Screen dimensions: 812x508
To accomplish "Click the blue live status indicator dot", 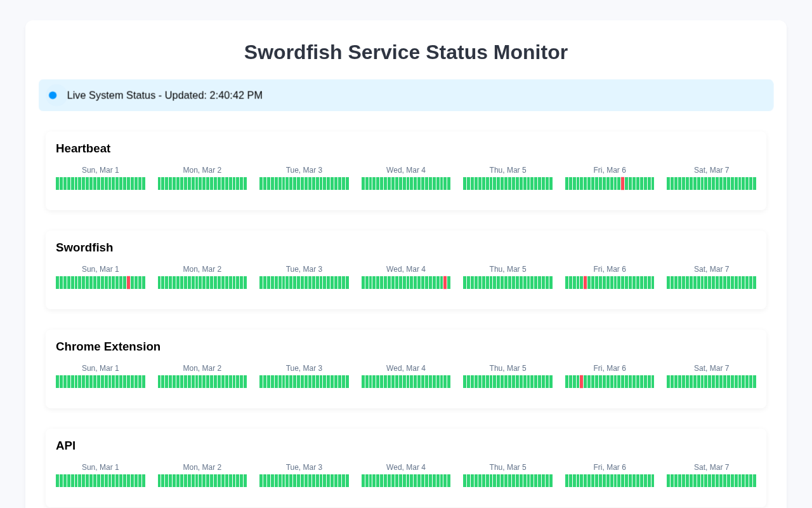I will pyautogui.click(x=53, y=95).
